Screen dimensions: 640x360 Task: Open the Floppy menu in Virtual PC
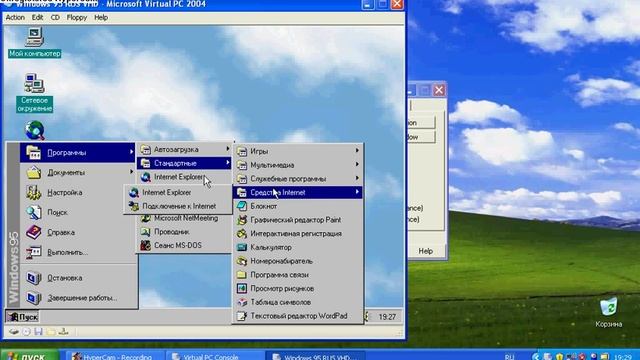[x=77, y=18]
